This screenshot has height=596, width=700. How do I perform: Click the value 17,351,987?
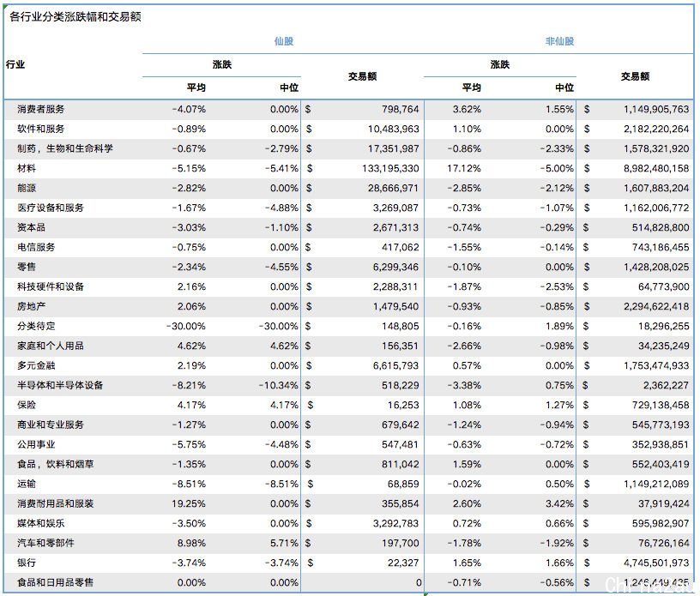click(x=393, y=148)
